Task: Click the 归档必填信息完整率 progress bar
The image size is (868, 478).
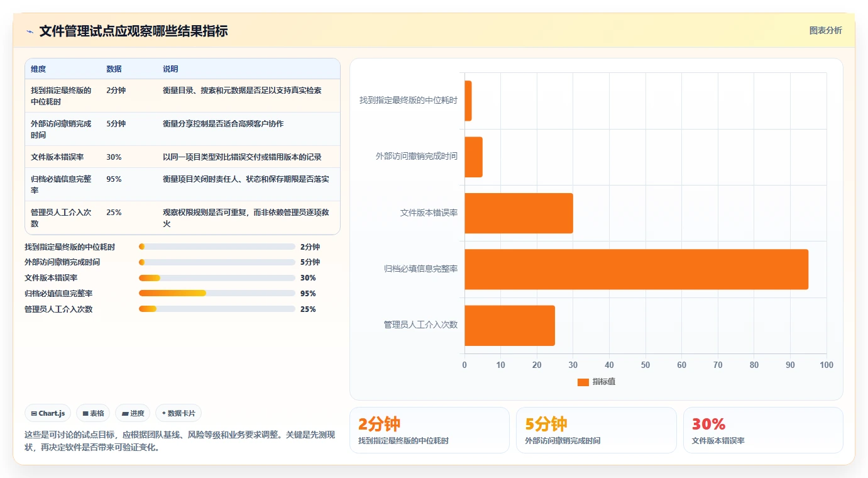Action: click(217, 294)
